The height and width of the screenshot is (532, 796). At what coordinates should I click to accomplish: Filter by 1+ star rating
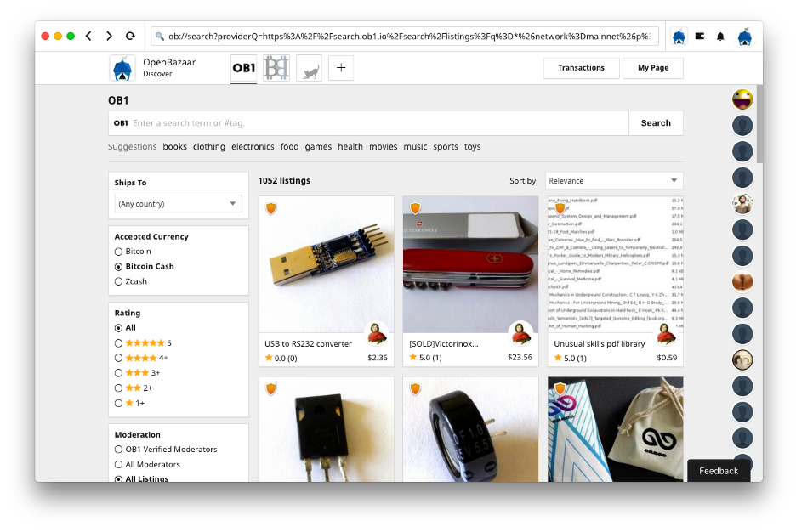point(119,403)
